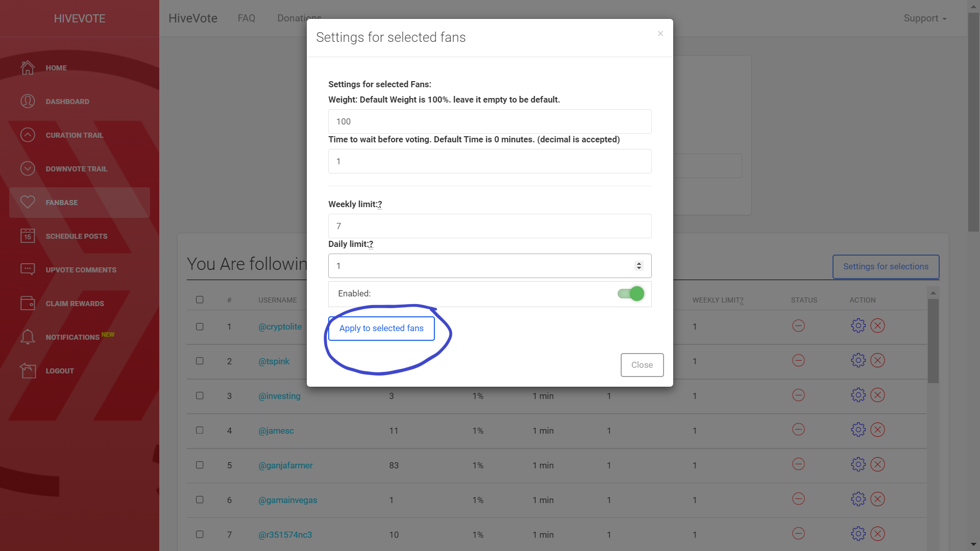Click Apply to selected fans button
This screenshot has height=551, width=980.
click(x=381, y=328)
